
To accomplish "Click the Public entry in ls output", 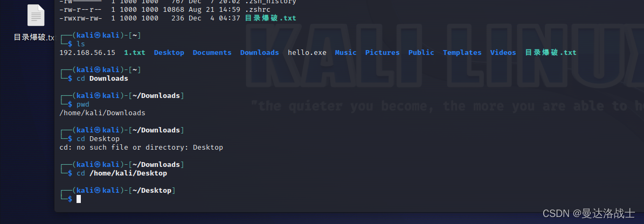I will click(421, 53).
